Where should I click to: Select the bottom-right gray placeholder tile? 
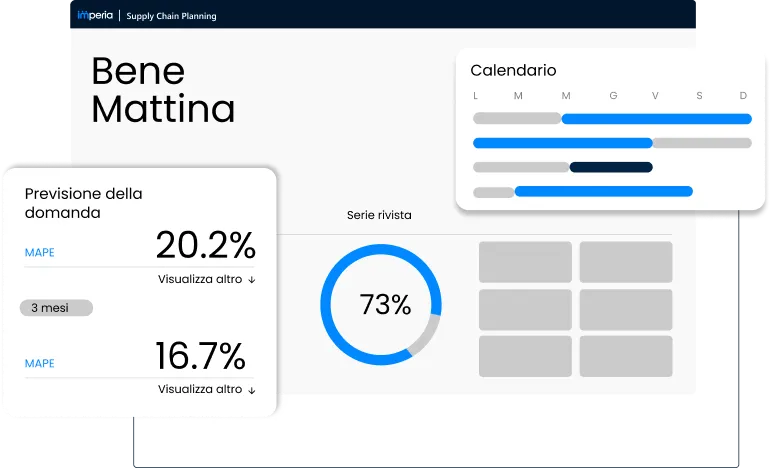[x=626, y=356]
